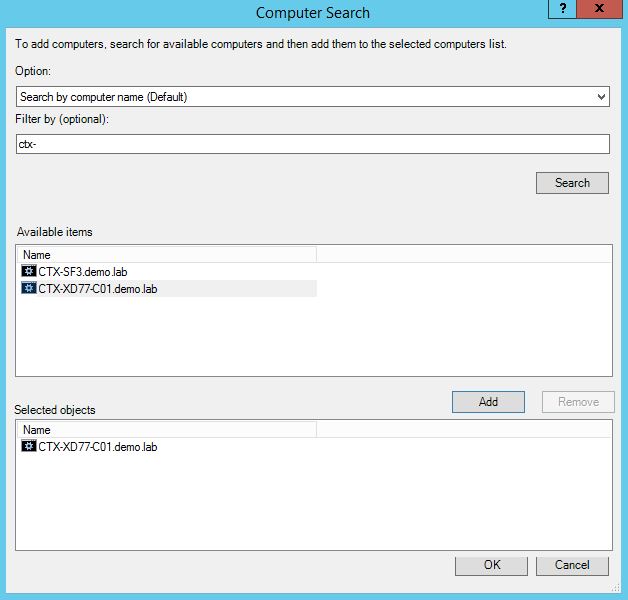The height and width of the screenshot is (600, 628).
Task: Cancel the computer search dialog
Action: 571,565
